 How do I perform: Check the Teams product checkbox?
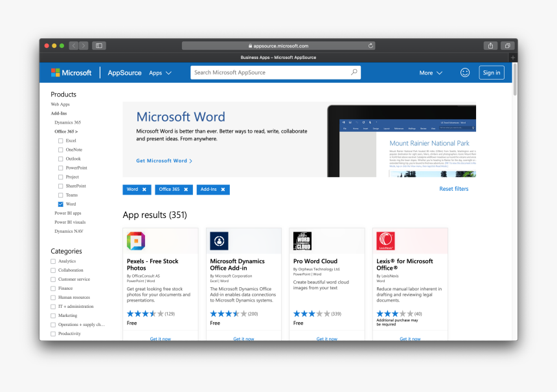61,195
